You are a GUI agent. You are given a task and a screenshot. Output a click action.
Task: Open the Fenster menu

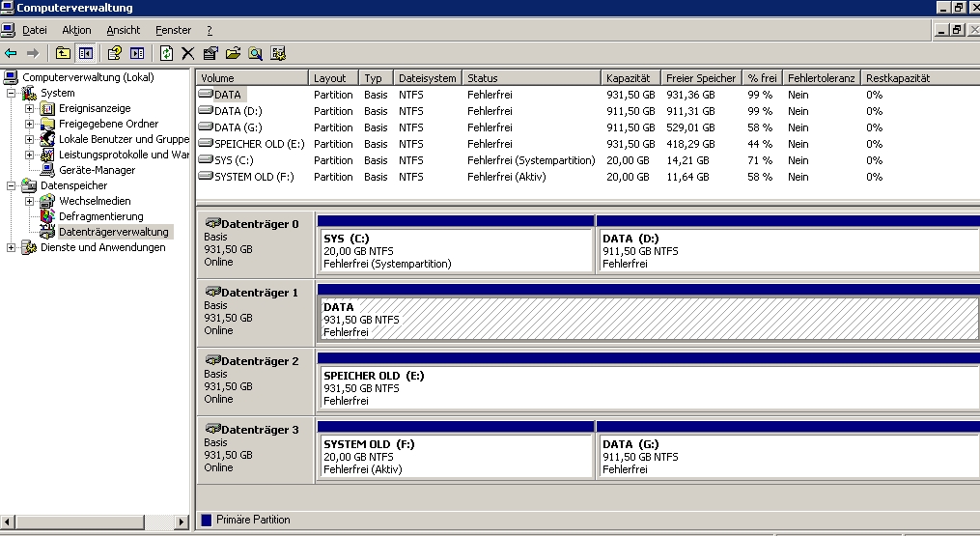pos(173,30)
